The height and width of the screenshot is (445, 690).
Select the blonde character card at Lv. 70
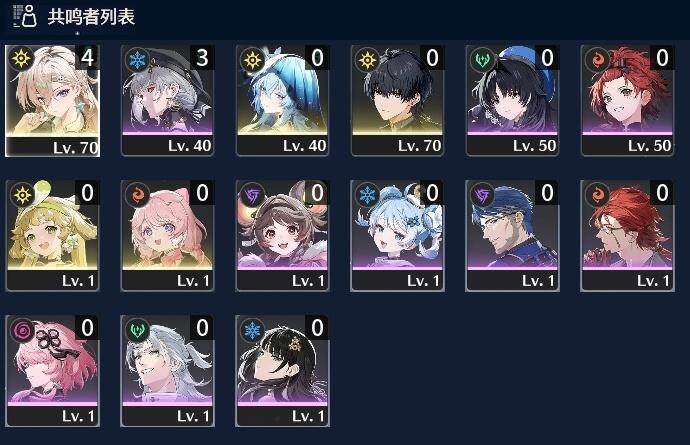tap(52, 100)
